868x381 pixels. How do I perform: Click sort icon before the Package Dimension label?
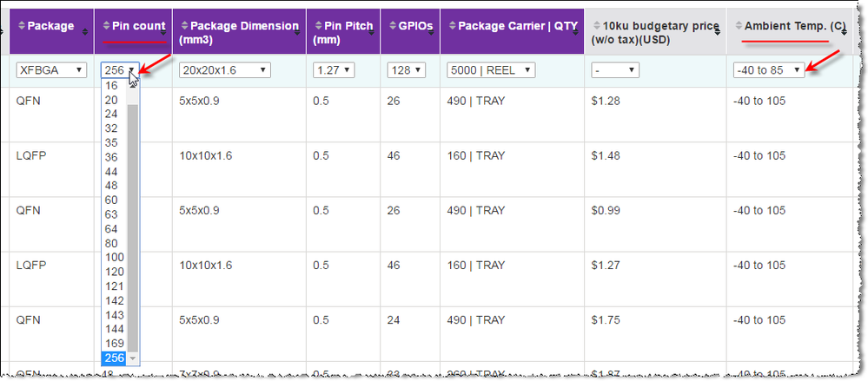click(x=184, y=27)
